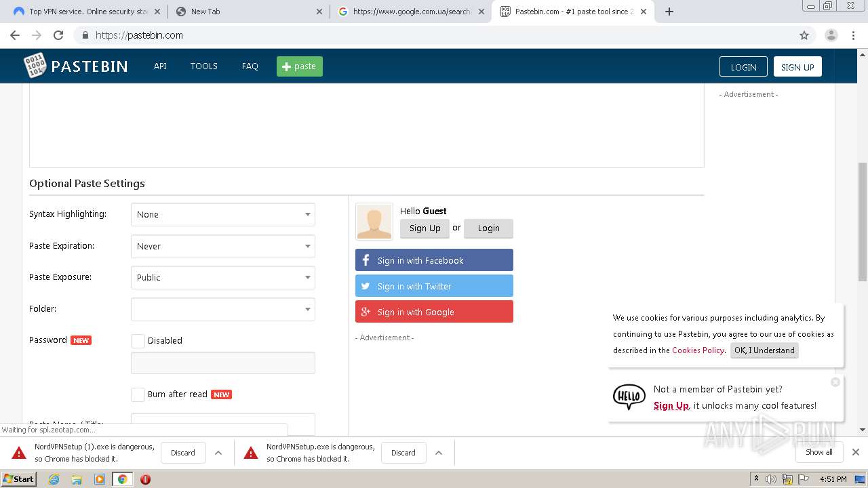868x488 pixels.
Task: Open Windows Explorer folder on taskbar
Action: 77,479
